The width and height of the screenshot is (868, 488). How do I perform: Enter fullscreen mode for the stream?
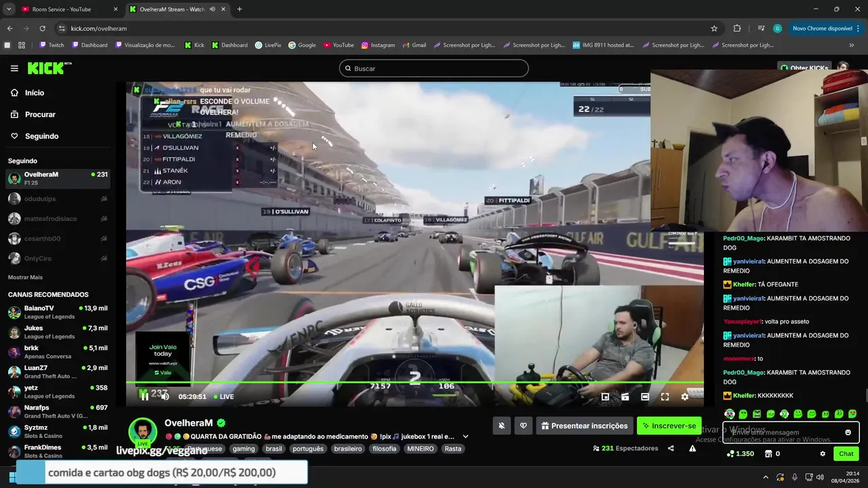coord(665,396)
